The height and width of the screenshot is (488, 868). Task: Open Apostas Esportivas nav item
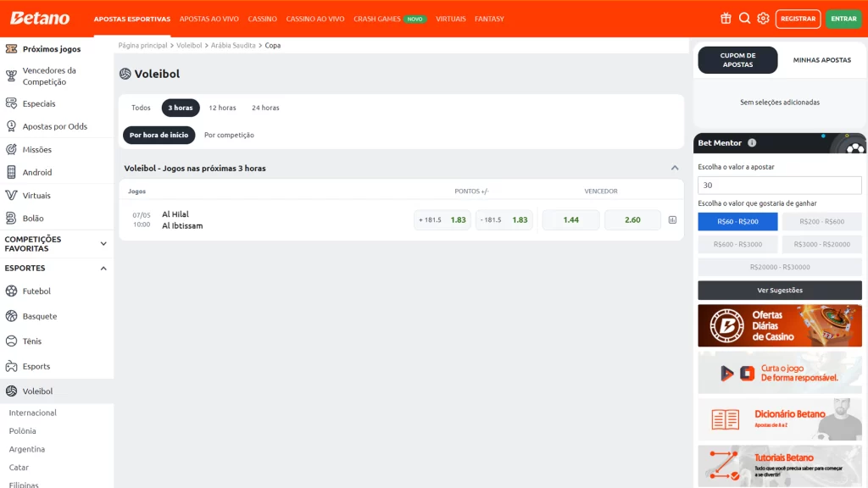[132, 19]
